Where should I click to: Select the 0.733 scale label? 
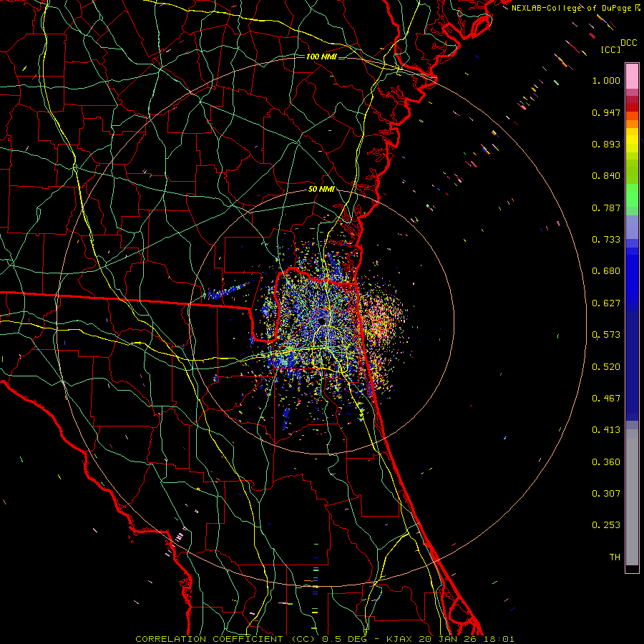(606, 240)
